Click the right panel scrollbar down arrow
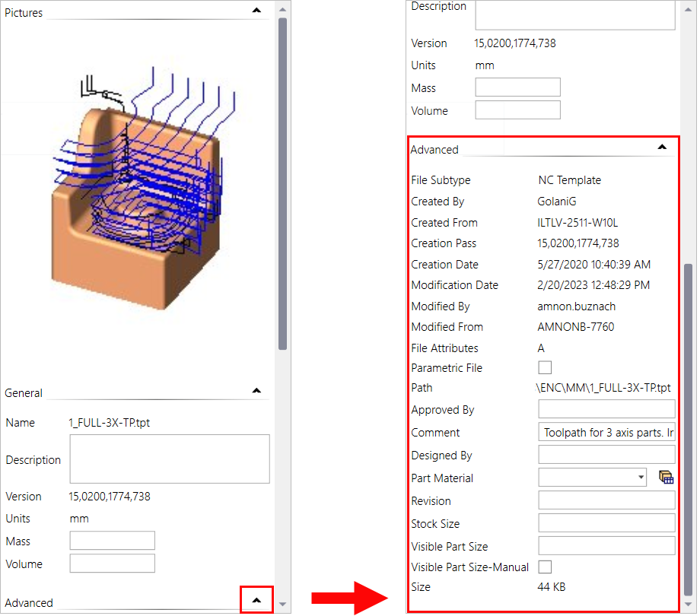The width and height of the screenshot is (700, 616). [688, 604]
